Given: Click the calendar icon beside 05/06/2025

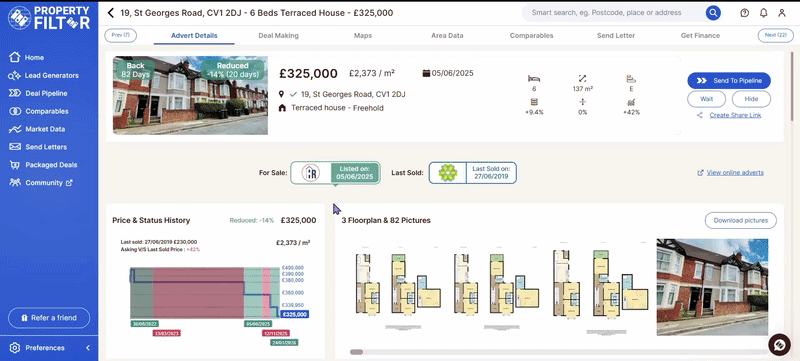Looking at the screenshot, I should point(426,73).
